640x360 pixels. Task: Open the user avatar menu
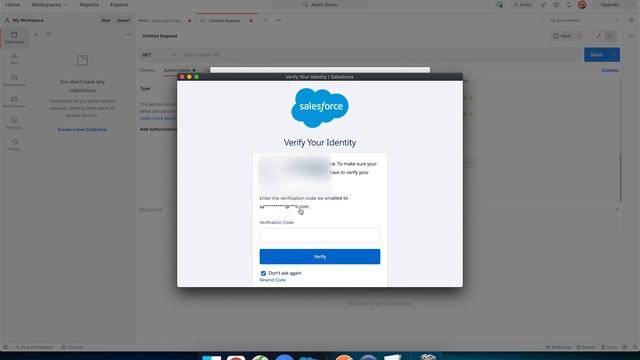tap(582, 5)
